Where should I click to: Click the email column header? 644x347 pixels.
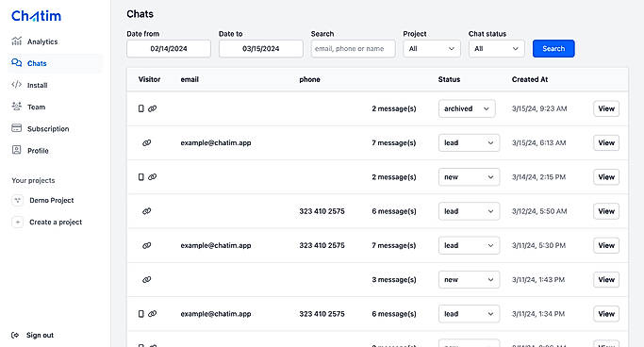(190, 79)
